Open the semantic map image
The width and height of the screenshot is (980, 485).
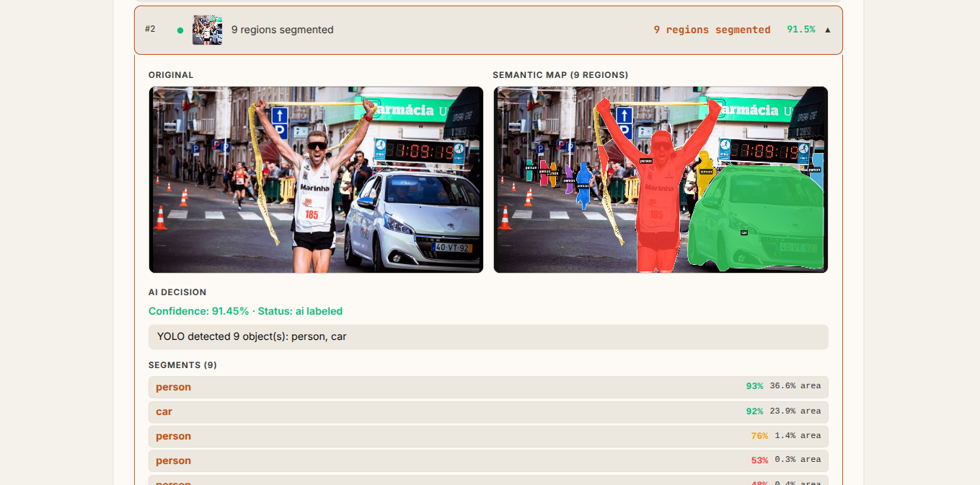pos(661,180)
